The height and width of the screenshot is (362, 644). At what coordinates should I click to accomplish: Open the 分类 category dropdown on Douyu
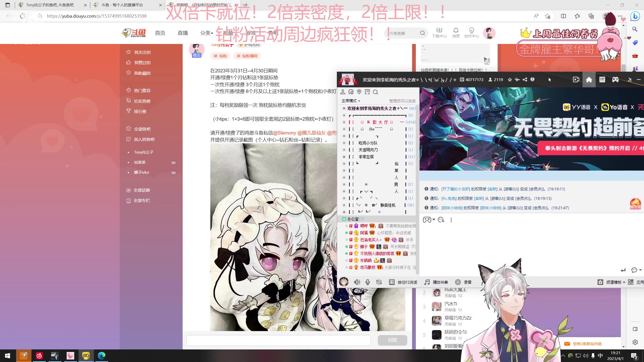pyautogui.click(x=207, y=33)
